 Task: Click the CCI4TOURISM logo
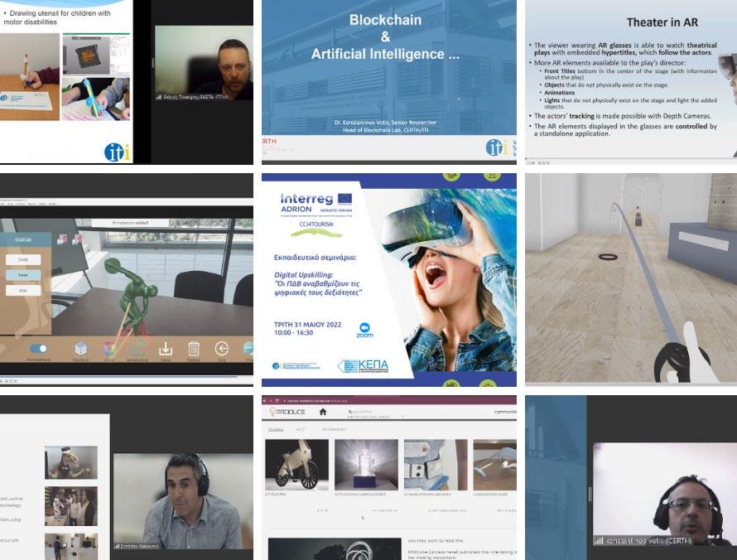coord(316,229)
